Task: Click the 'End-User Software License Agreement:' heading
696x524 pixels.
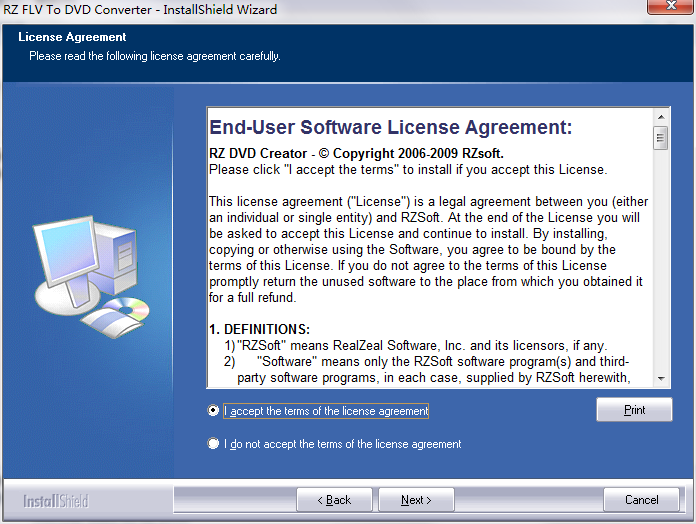Action: click(391, 127)
